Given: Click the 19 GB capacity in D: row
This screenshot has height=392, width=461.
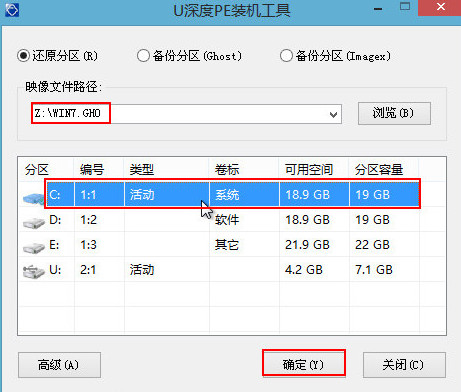Looking at the screenshot, I should pos(372,220).
